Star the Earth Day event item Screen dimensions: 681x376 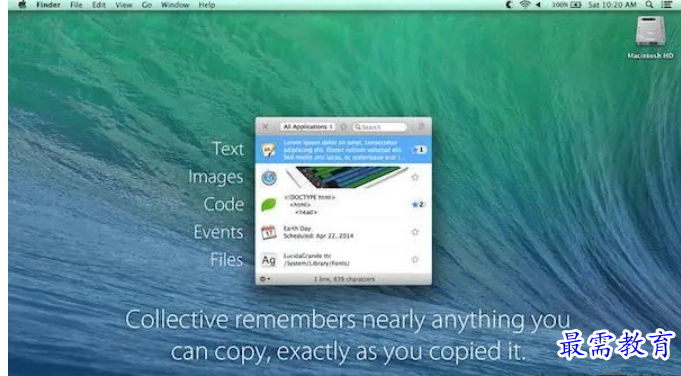415,232
